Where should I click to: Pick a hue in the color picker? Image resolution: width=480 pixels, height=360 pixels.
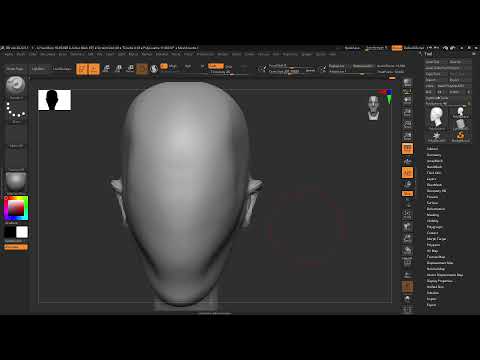click(16, 208)
